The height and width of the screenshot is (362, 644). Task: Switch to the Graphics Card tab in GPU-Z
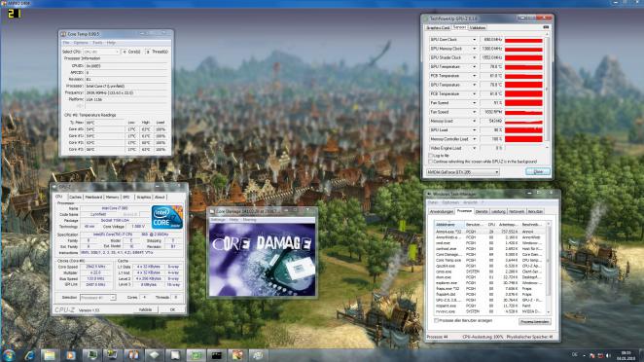click(x=438, y=28)
